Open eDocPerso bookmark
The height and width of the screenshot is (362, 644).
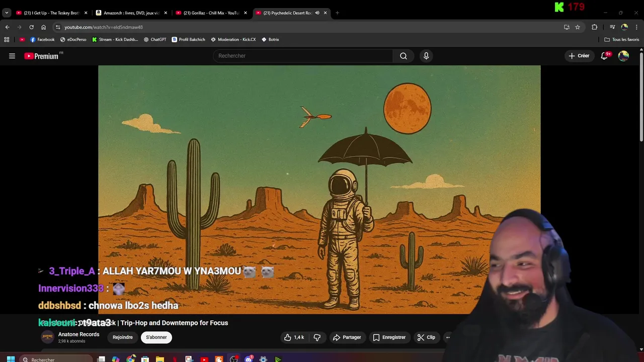point(73,39)
